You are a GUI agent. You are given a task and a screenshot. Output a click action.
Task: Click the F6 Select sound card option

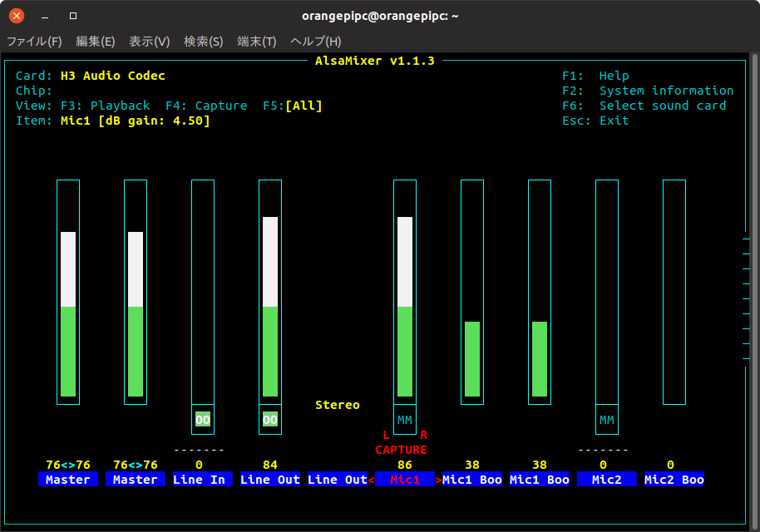(x=644, y=106)
